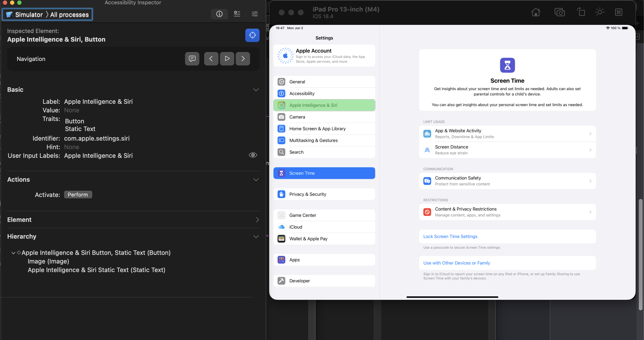The image size is (644, 340).
Task: Open the Settings sliders icon in Inspector
Action: click(x=255, y=14)
